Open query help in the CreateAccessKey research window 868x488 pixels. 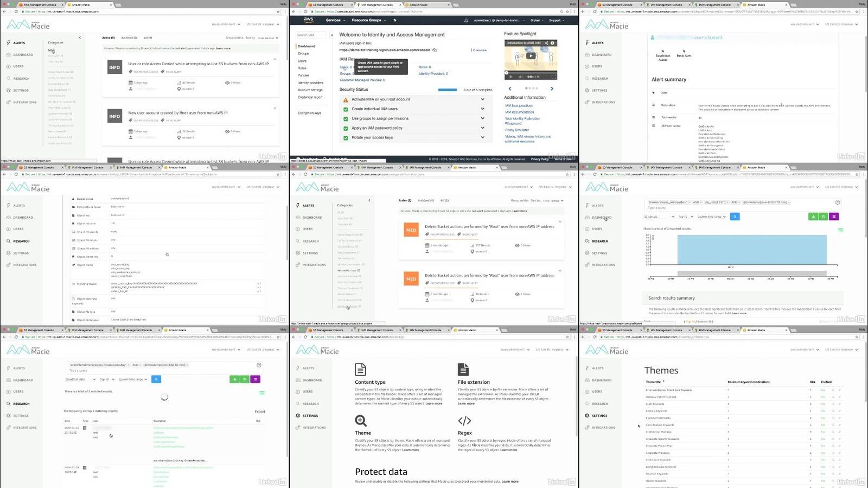point(259,365)
